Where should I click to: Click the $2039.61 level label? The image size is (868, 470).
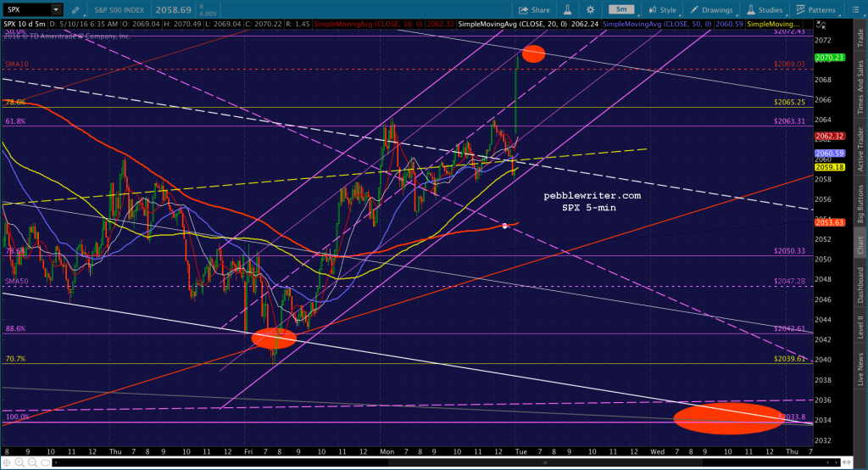click(789, 359)
